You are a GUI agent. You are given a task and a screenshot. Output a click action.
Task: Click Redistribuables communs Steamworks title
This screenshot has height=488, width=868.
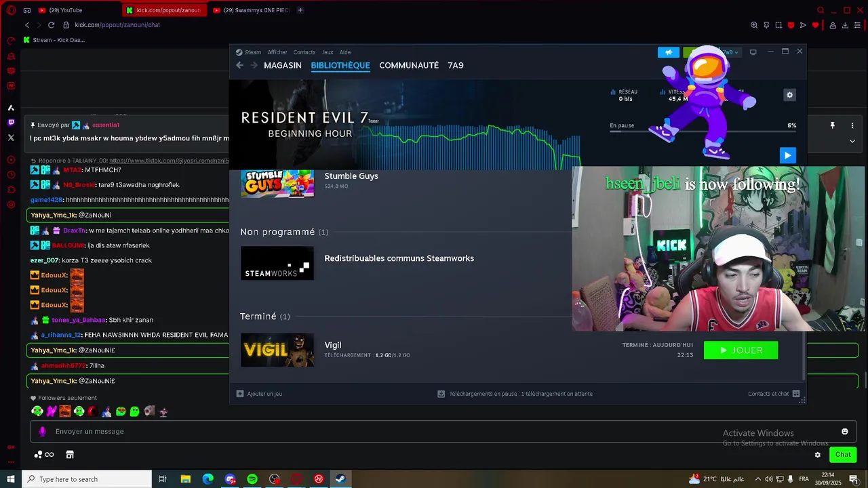[x=399, y=258]
